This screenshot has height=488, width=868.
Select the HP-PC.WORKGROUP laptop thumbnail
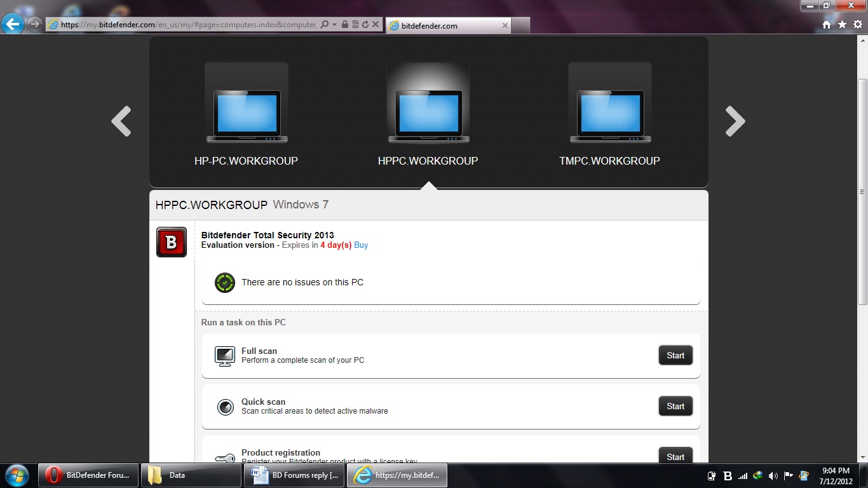pos(247,104)
